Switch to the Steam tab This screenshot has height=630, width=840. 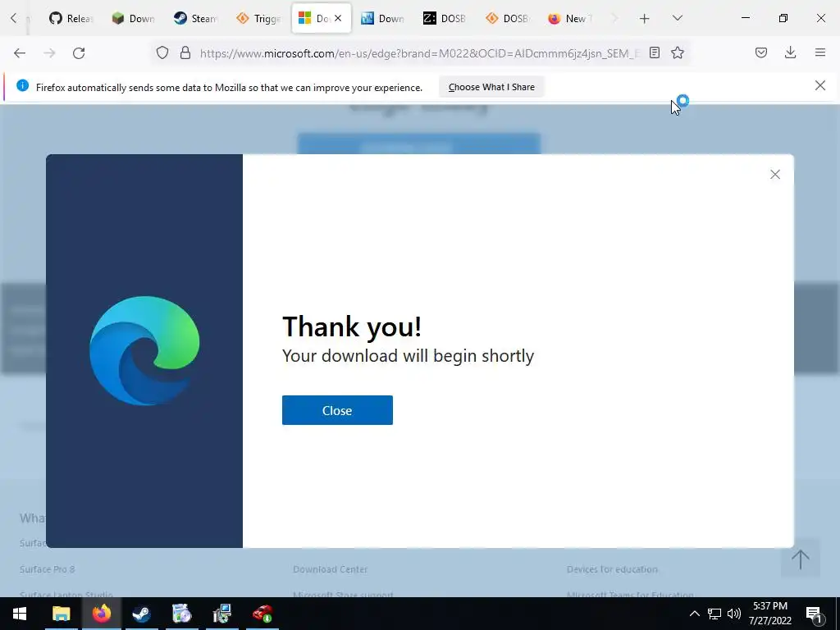(196, 18)
